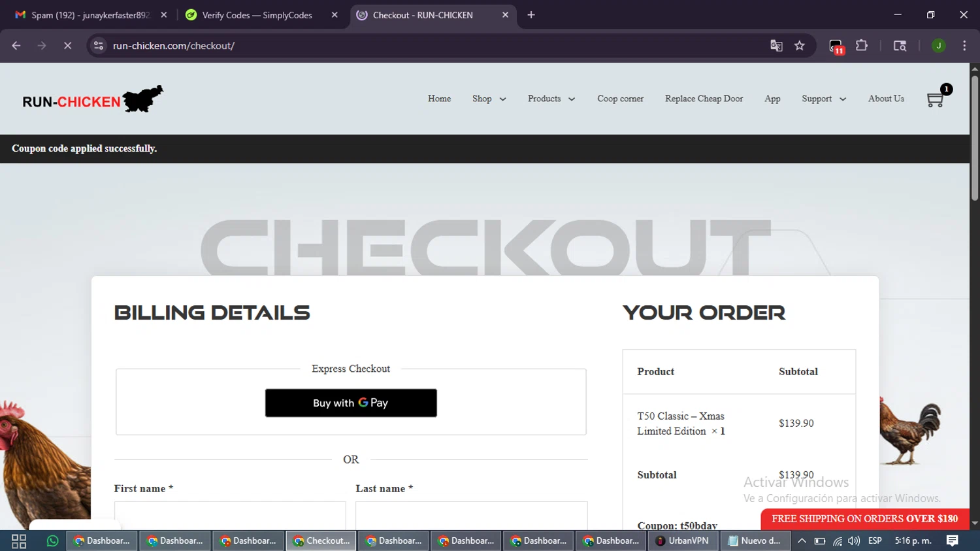The width and height of the screenshot is (980, 551).
Task: Click the T50 Classic – Xmas Limited Edition product
Action: click(x=681, y=424)
